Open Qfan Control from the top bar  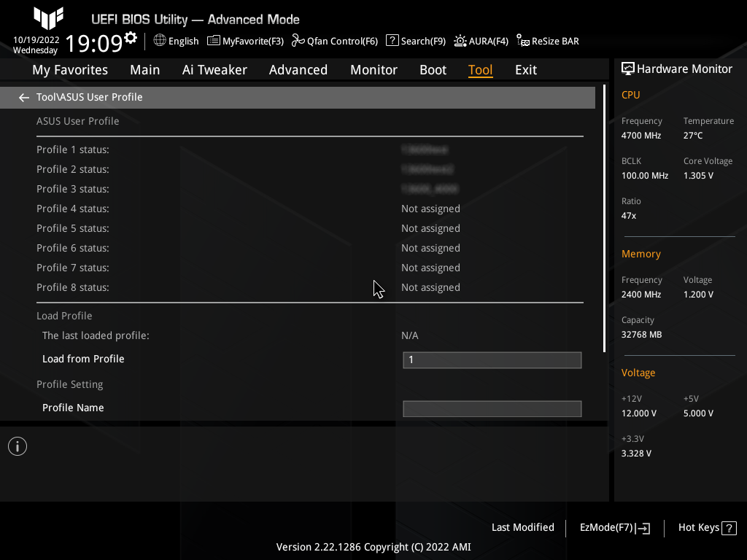334,41
